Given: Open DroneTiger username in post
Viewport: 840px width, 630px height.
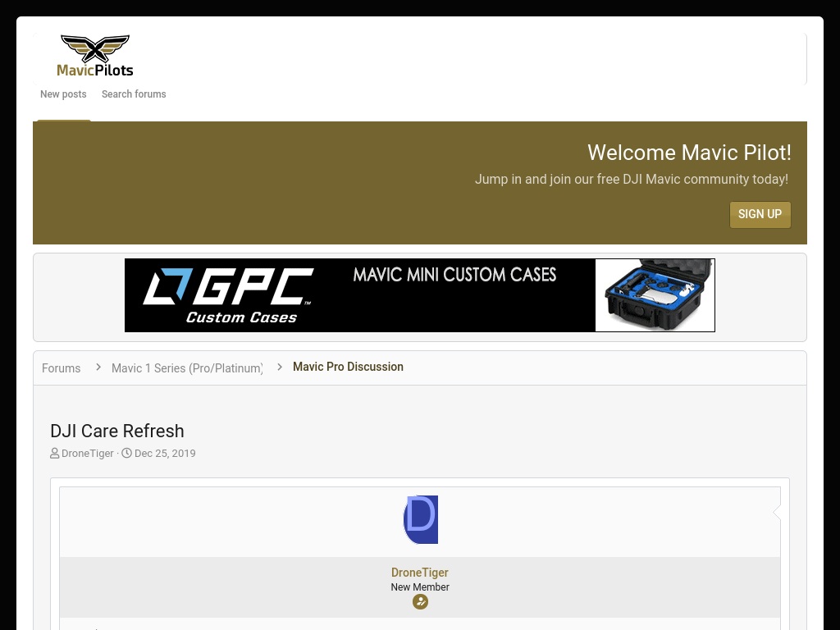Looking at the screenshot, I should click(x=420, y=573).
